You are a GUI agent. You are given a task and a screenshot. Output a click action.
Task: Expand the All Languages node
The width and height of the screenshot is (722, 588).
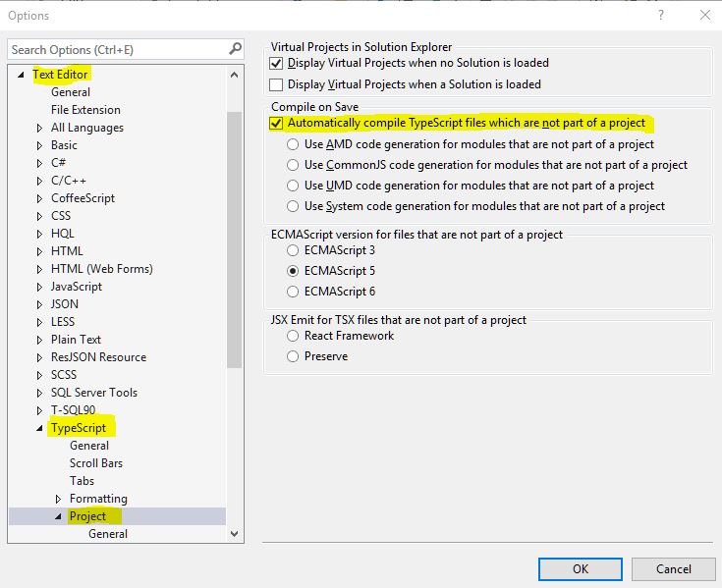click(x=39, y=128)
